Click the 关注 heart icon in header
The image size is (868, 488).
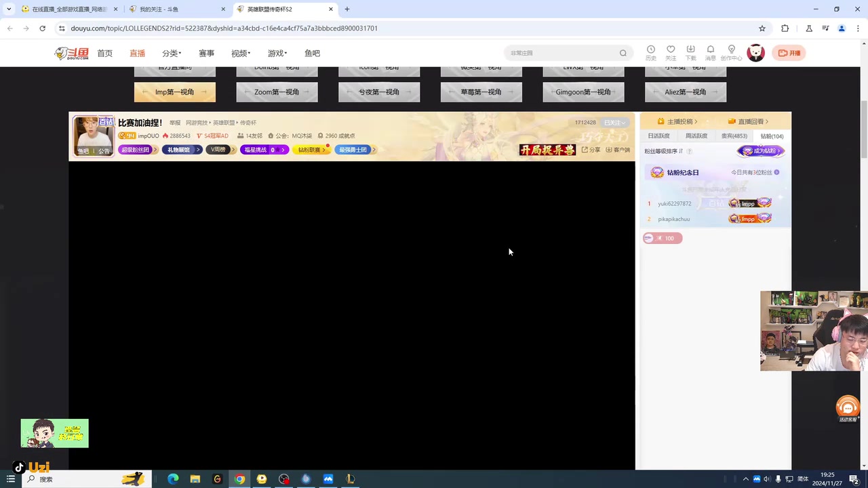coord(671,50)
